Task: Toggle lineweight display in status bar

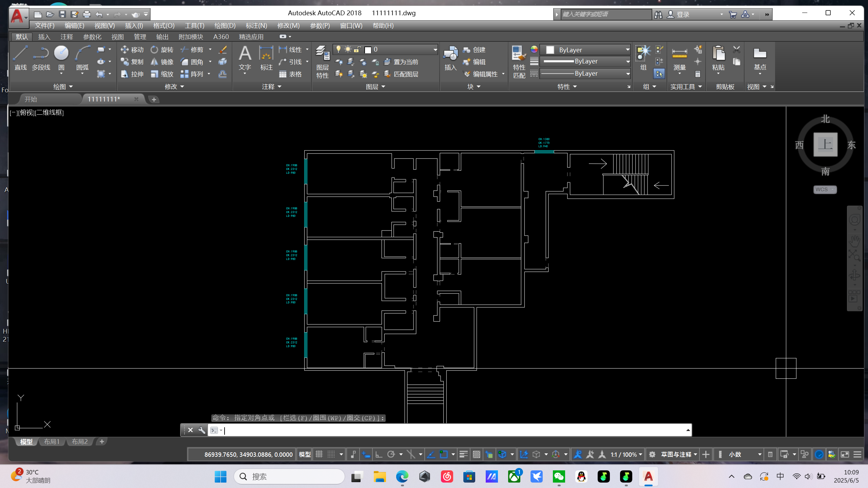Action: point(463,454)
